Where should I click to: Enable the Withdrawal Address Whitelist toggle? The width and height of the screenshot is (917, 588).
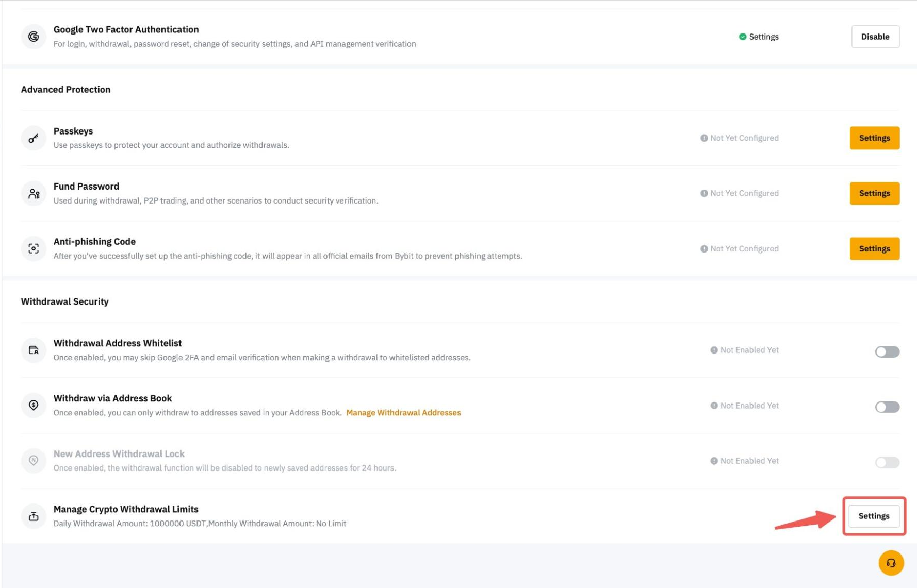pyautogui.click(x=887, y=351)
